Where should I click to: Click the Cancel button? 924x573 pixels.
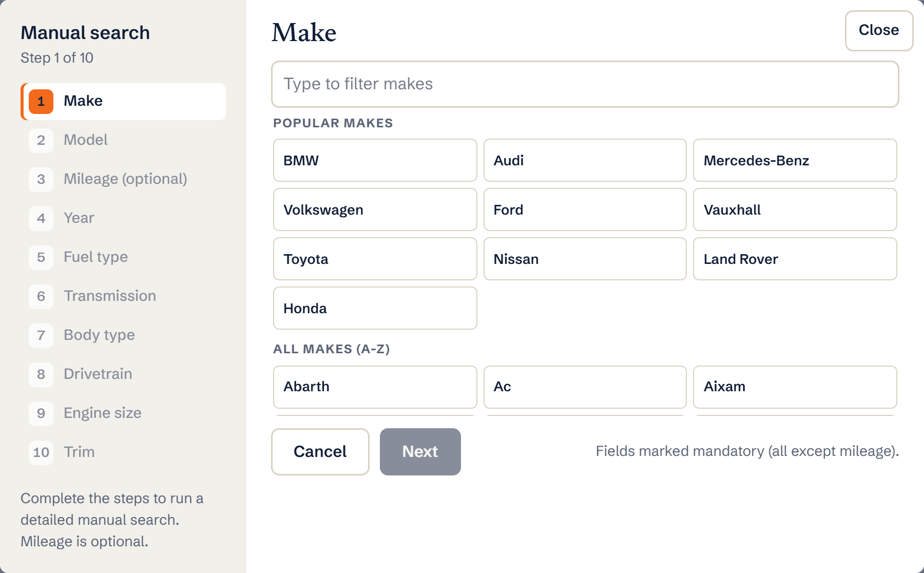pyautogui.click(x=320, y=452)
